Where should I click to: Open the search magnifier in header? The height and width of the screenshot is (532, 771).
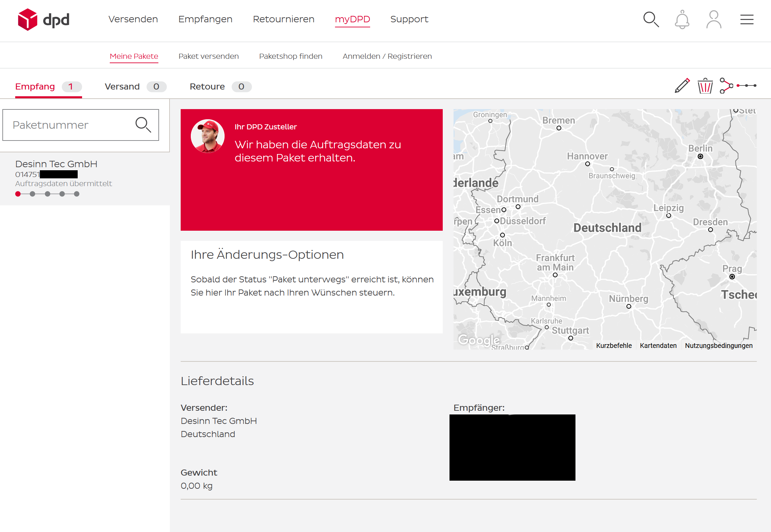pyautogui.click(x=651, y=20)
